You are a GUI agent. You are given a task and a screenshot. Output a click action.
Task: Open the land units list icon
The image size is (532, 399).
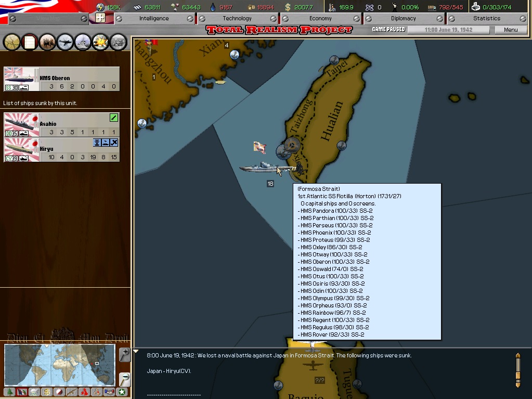click(x=47, y=42)
